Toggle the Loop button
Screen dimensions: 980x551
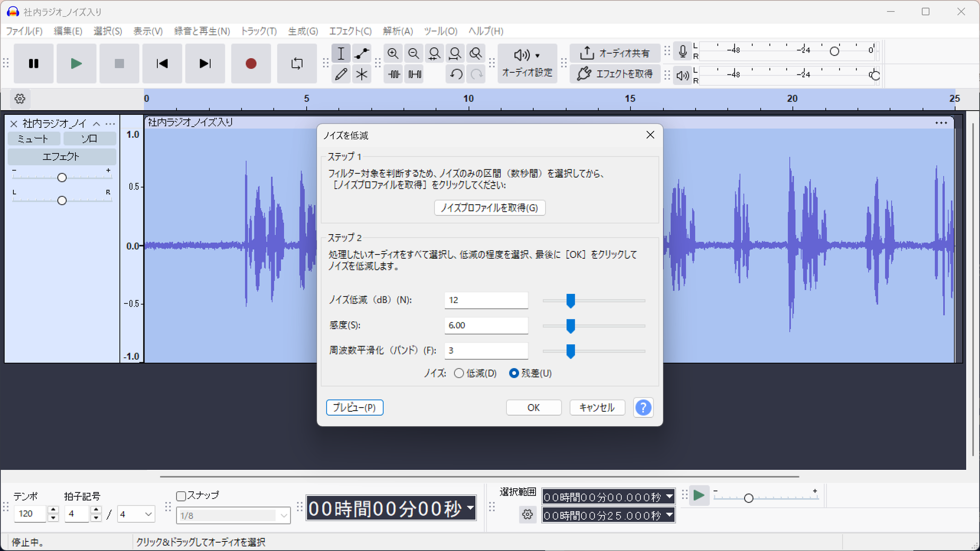(297, 64)
